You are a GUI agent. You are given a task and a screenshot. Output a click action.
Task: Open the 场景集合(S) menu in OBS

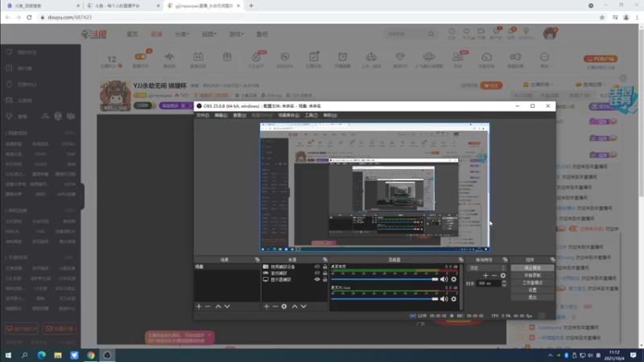[289, 115]
